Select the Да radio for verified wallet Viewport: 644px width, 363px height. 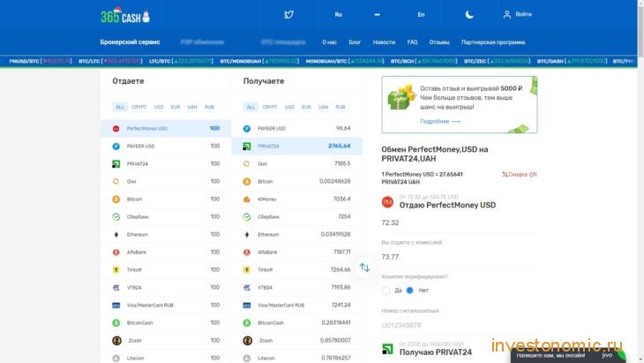[386, 291]
